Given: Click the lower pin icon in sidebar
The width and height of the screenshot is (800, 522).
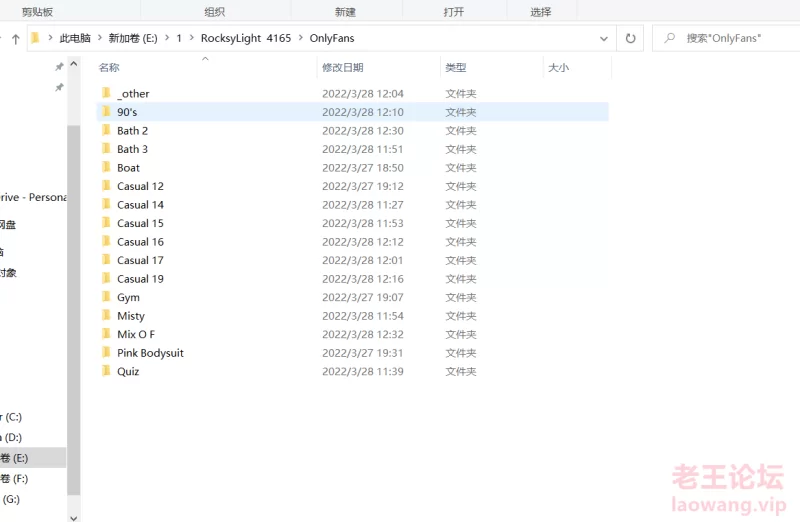Looking at the screenshot, I should (59, 87).
